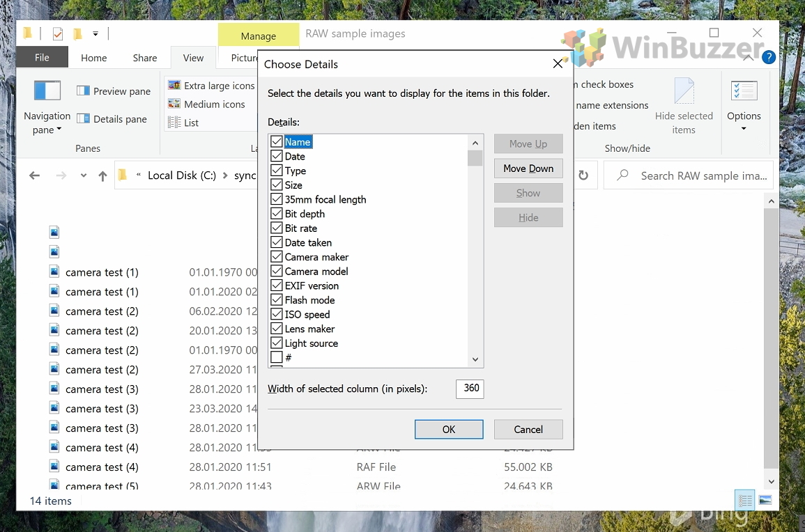Open the Options dropdown arrow
Screen dimensions: 805x532
click(744, 129)
